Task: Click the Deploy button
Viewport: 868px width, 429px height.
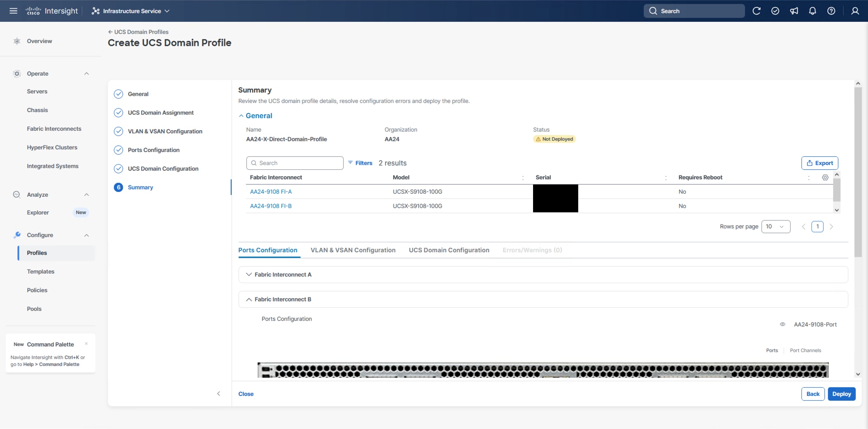Action: point(841,394)
